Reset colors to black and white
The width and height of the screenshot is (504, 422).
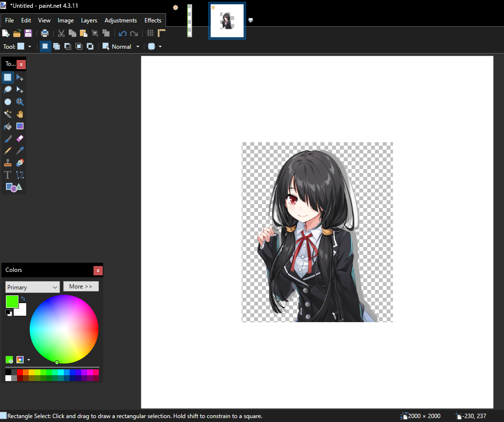tap(9, 312)
